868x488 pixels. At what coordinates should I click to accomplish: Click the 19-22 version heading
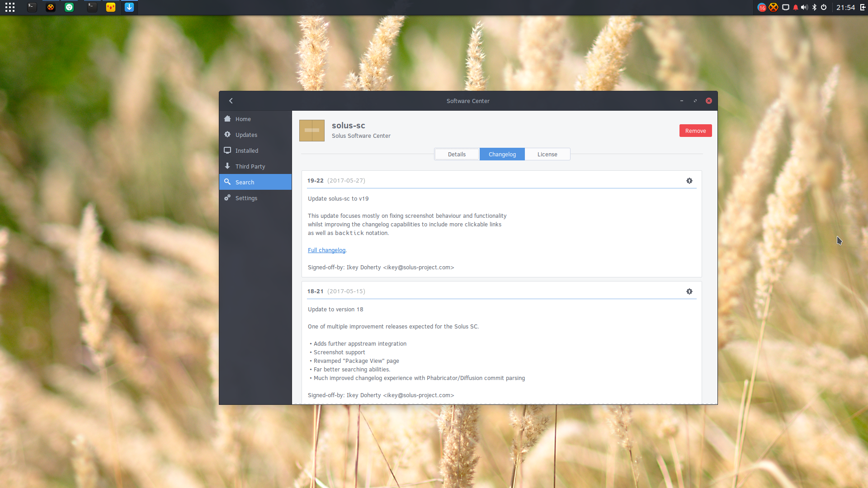tap(316, 181)
